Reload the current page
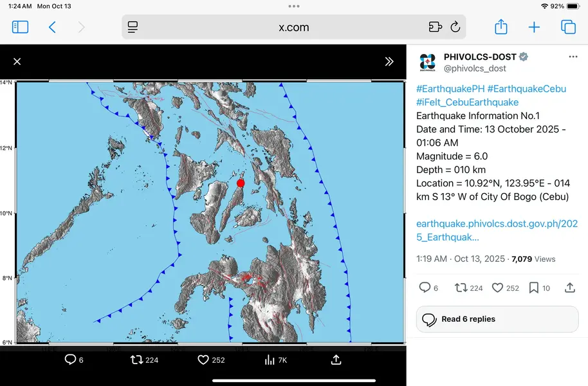The width and height of the screenshot is (588, 386). [x=455, y=27]
